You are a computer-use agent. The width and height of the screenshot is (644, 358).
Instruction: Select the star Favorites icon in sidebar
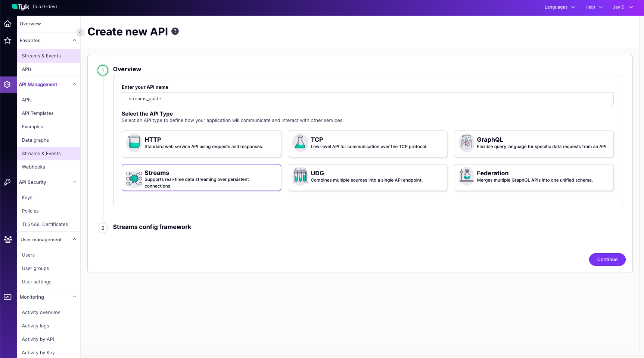[7, 40]
